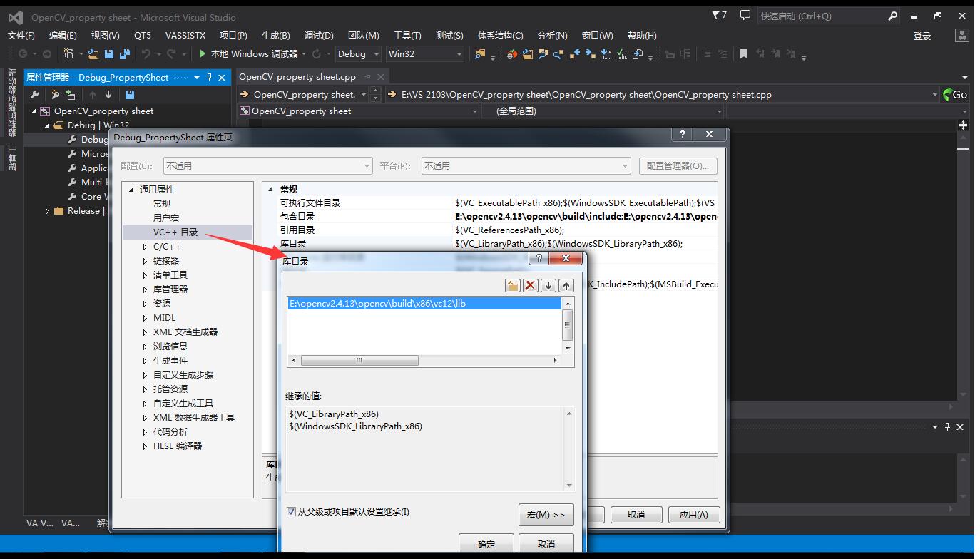Expand the 清单工具 tree node
Screen dimensions: 980x559
(x=146, y=275)
